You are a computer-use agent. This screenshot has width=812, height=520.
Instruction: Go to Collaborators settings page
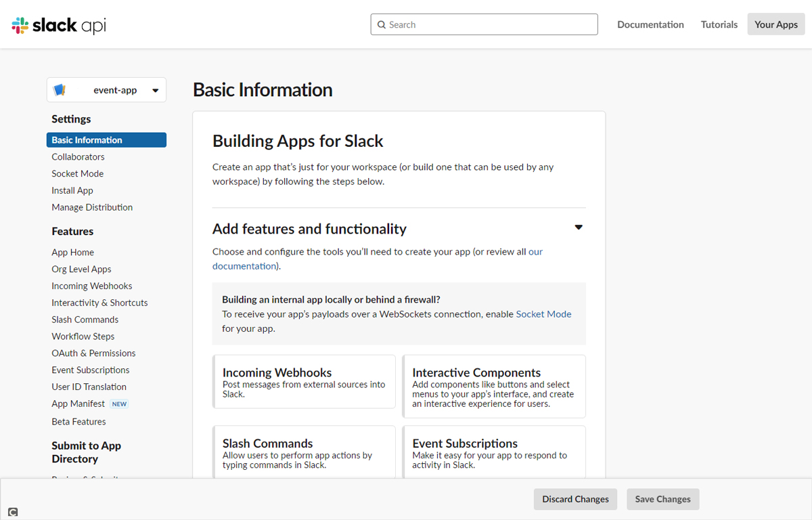(x=78, y=157)
